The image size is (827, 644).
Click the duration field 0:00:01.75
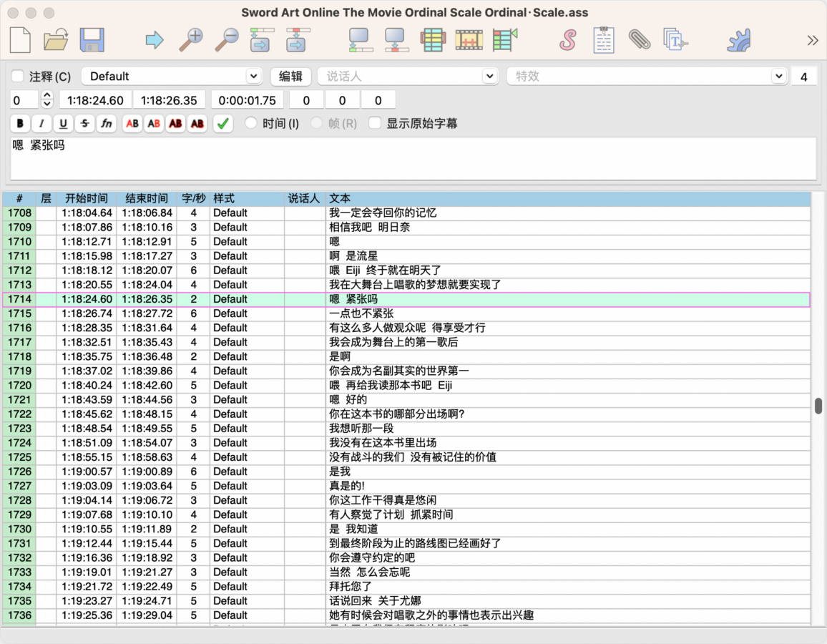[248, 100]
